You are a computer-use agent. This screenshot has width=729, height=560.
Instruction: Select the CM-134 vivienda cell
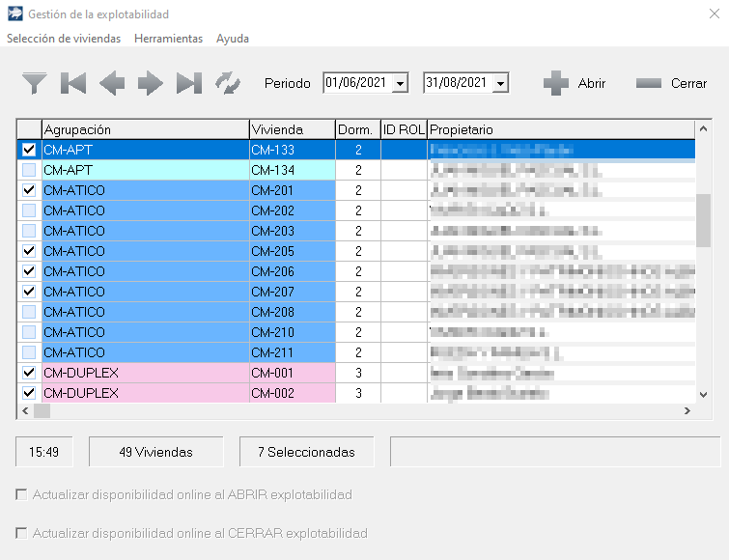click(x=293, y=170)
